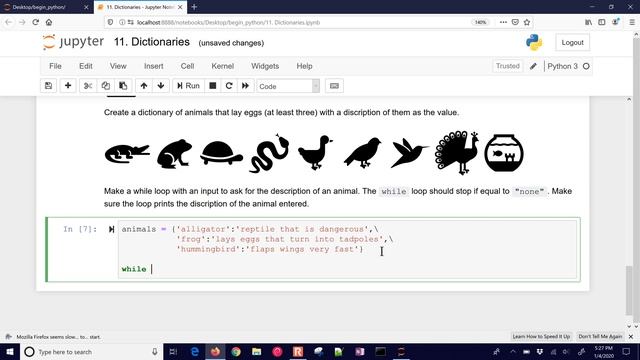The image size is (640, 360).
Task: Open a new browser tab
Action: (x=194, y=7)
